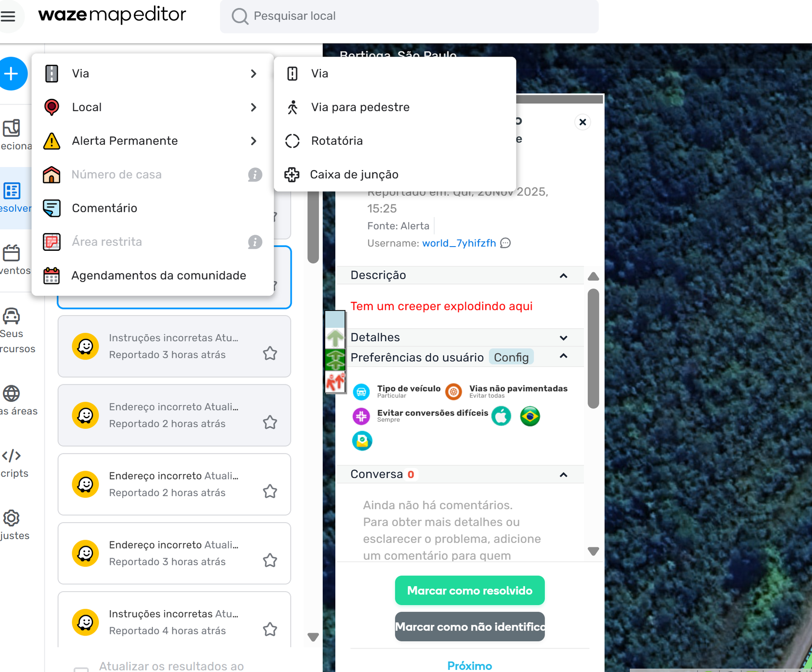The width and height of the screenshot is (812, 672).
Task: Collapse the Descrição section
Action: tap(563, 276)
